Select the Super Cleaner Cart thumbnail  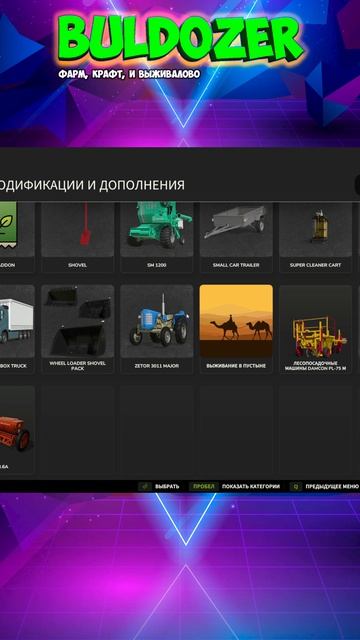pyautogui.click(x=316, y=229)
